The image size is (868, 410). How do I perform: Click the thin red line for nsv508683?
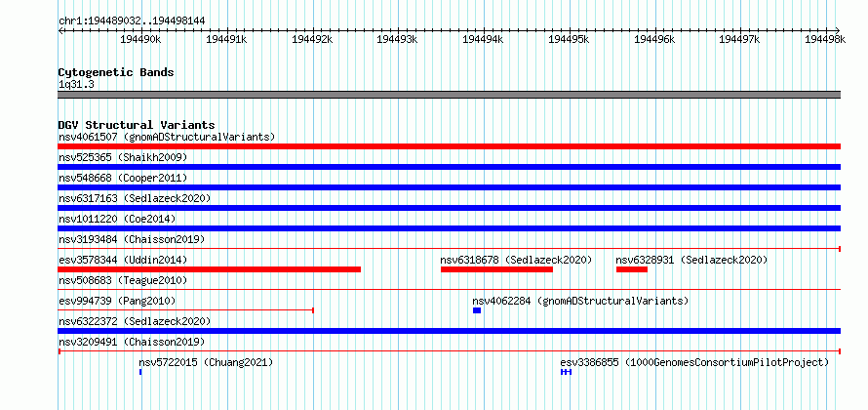[x=449, y=290]
